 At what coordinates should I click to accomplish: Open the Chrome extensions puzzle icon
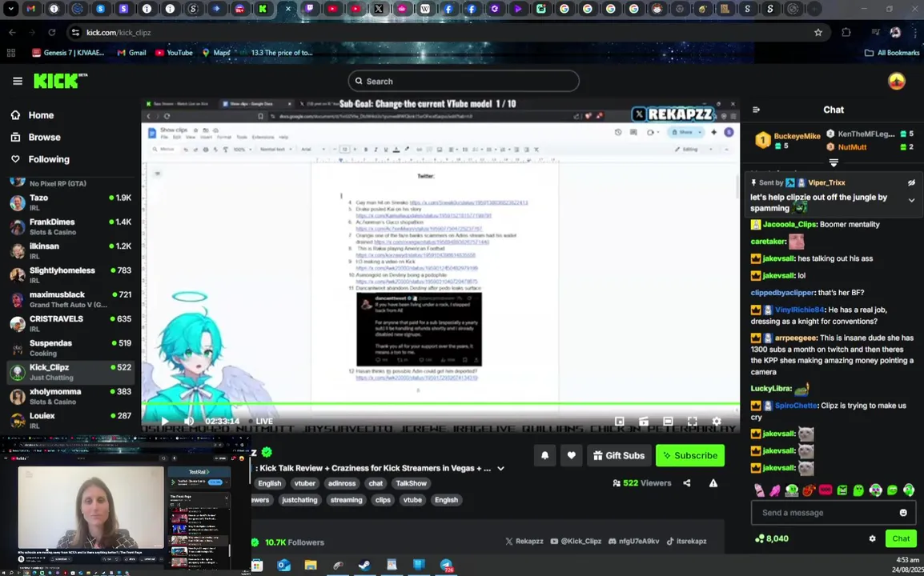(846, 32)
